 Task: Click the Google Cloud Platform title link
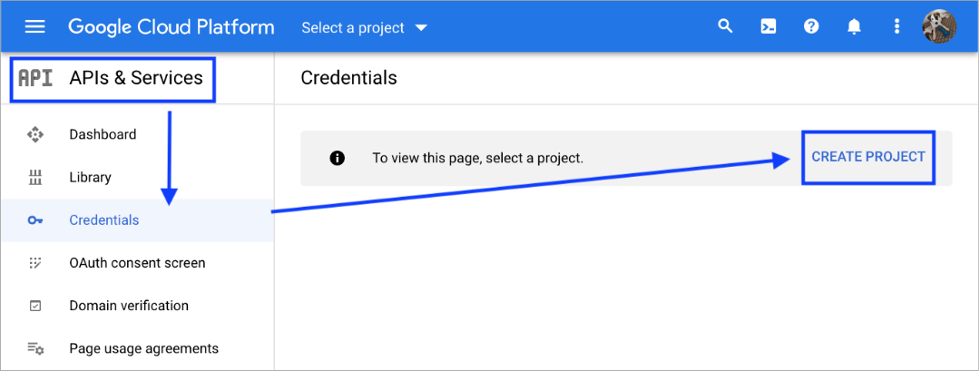171,27
